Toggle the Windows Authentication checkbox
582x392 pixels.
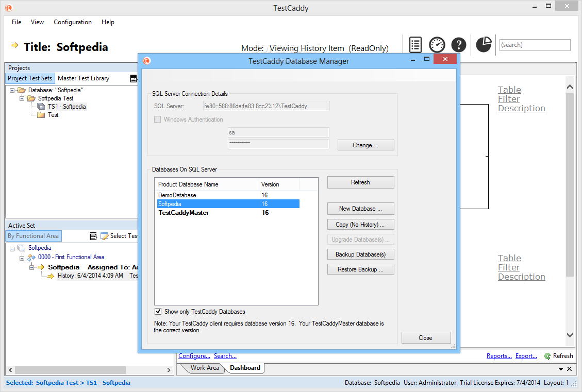(157, 120)
